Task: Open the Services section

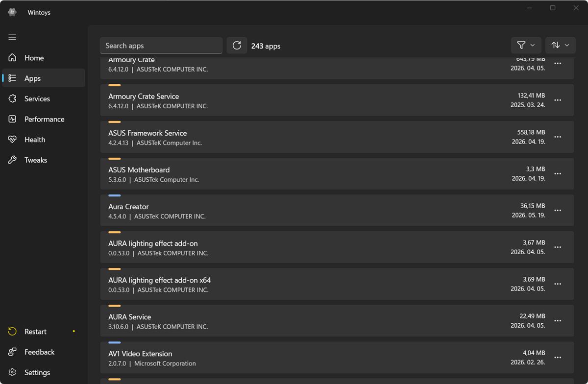Action: [44, 98]
